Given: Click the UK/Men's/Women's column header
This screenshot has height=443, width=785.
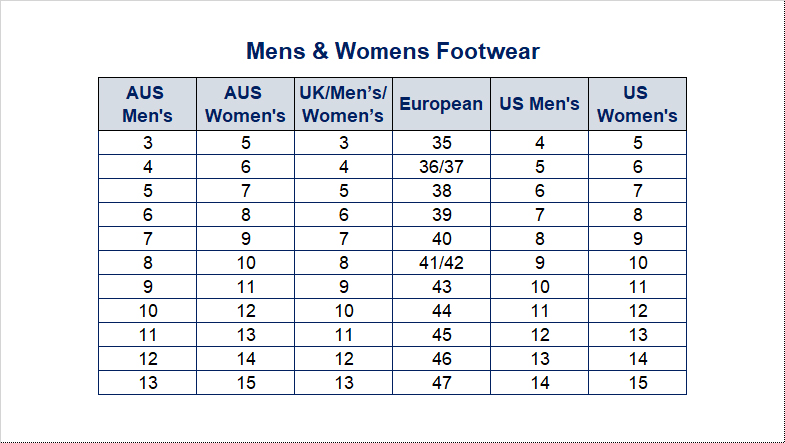Looking at the screenshot, I should (x=343, y=104).
